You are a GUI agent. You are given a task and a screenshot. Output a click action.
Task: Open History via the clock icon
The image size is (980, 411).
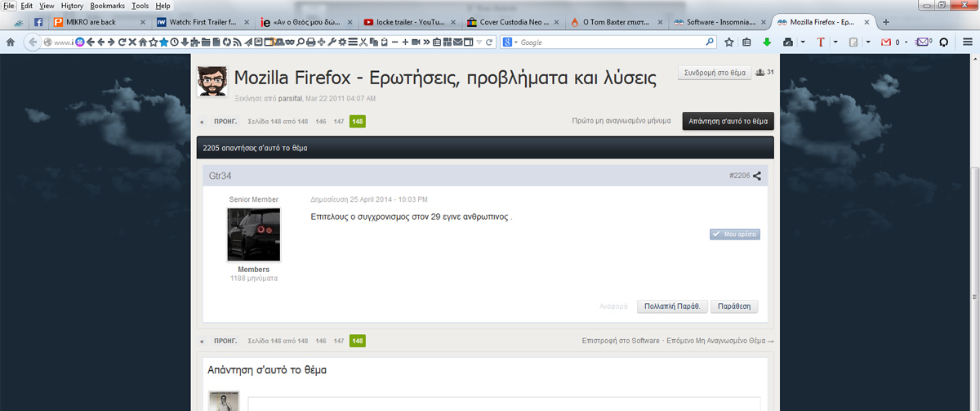(174, 42)
